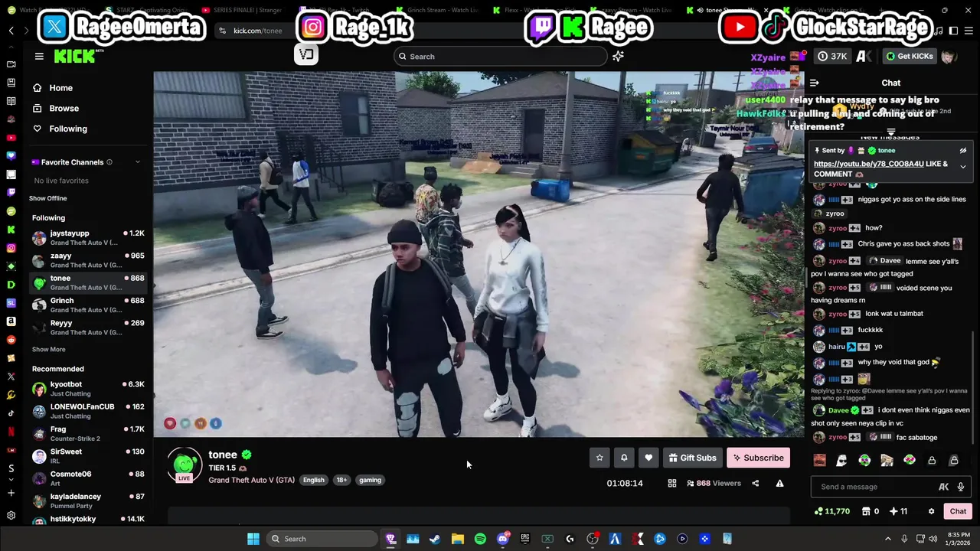Collapse the chat panel arrow

[x=815, y=83]
